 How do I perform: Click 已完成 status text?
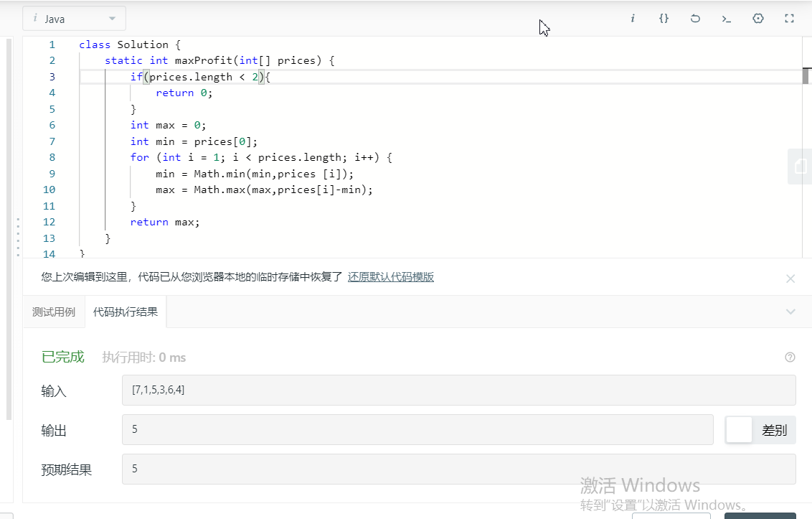(x=62, y=357)
